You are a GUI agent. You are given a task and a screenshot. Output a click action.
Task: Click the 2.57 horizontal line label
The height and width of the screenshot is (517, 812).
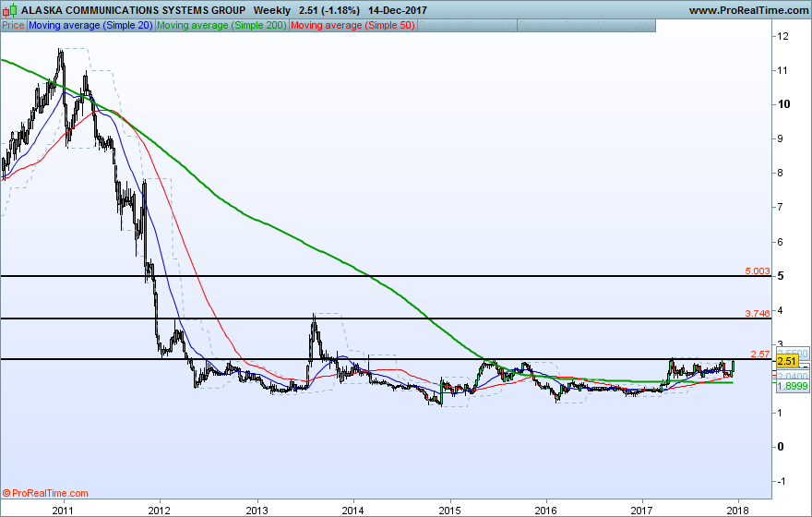(x=760, y=354)
